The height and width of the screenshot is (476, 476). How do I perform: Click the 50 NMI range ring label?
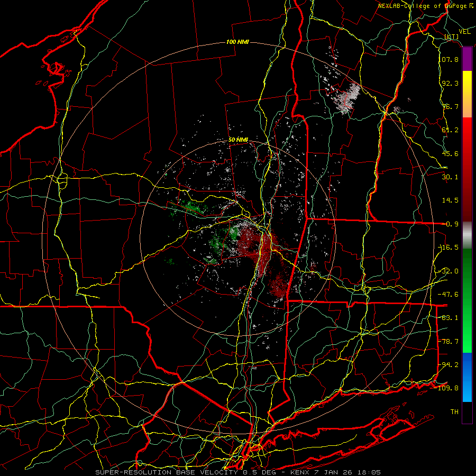[x=239, y=140]
